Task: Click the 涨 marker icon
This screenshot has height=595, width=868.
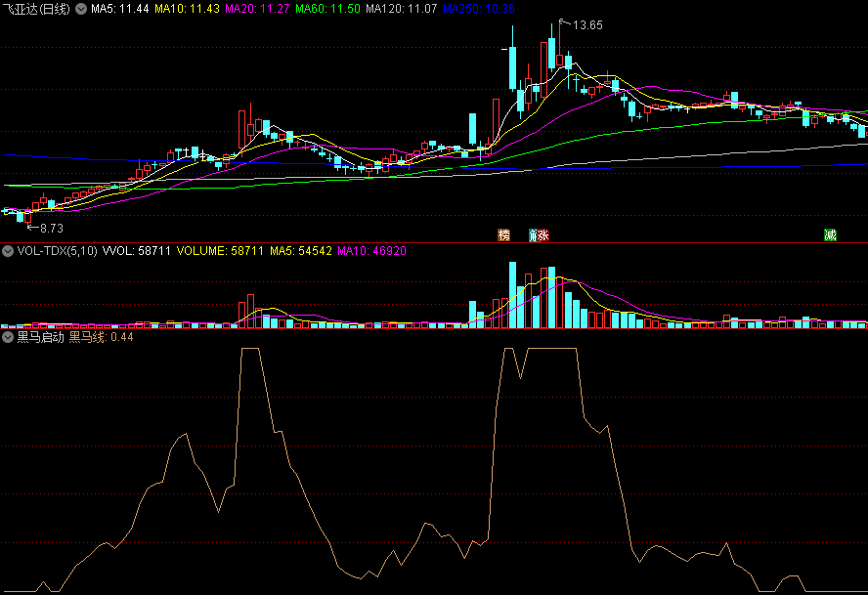Action: click(x=542, y=234)
